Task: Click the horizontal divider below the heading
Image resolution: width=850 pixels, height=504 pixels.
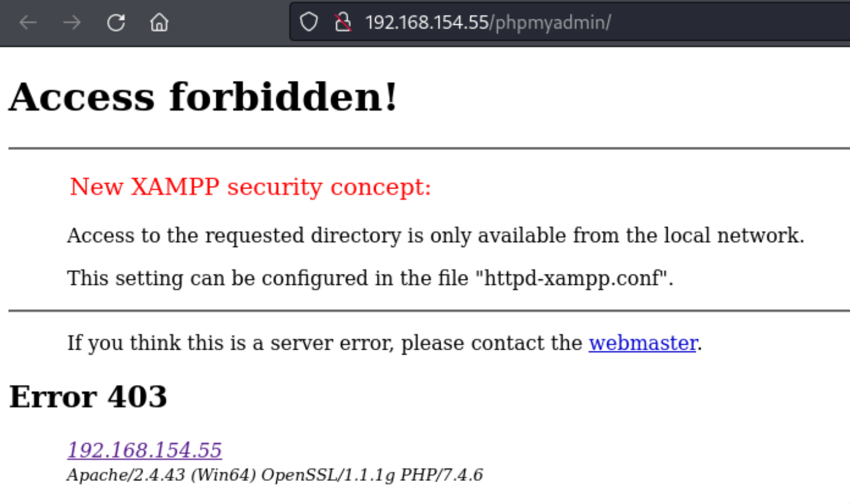Action: coord(429,149)
